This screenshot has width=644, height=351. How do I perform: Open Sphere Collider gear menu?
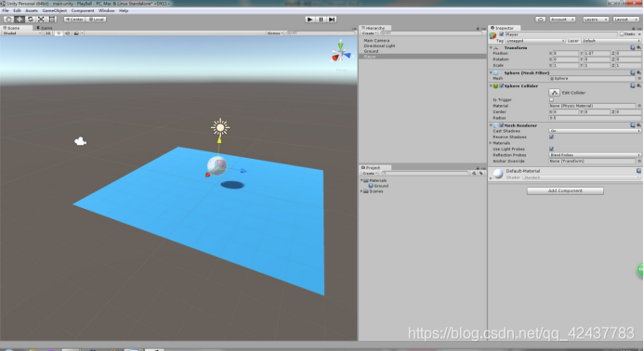tap(638, 85)
